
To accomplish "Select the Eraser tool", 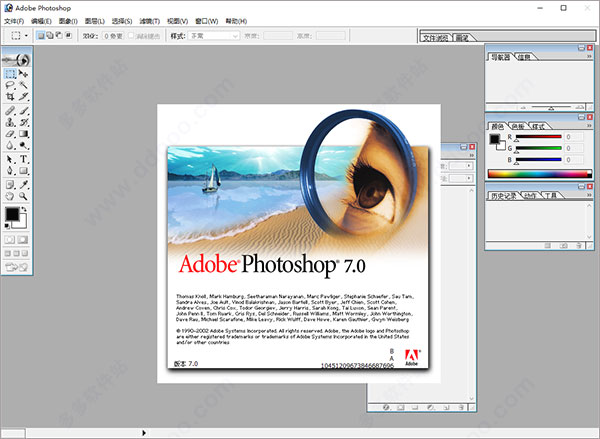I will [10, 134].
